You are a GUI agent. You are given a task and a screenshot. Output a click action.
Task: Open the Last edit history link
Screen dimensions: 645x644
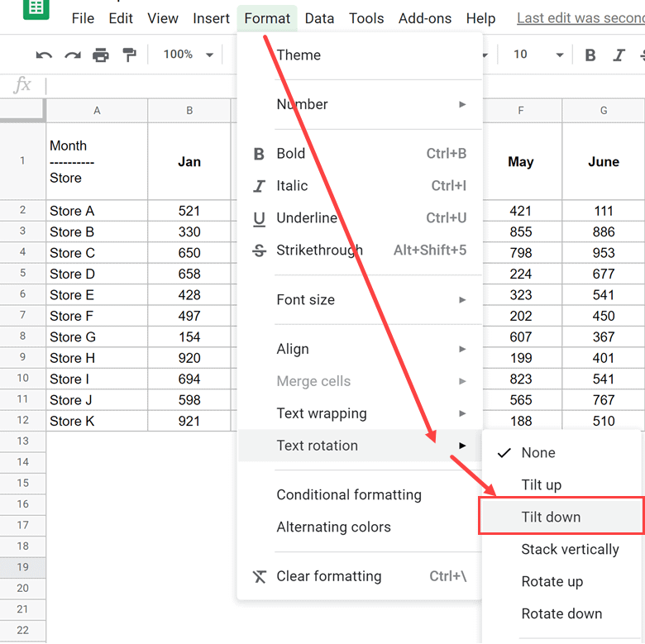pos(580,18)
